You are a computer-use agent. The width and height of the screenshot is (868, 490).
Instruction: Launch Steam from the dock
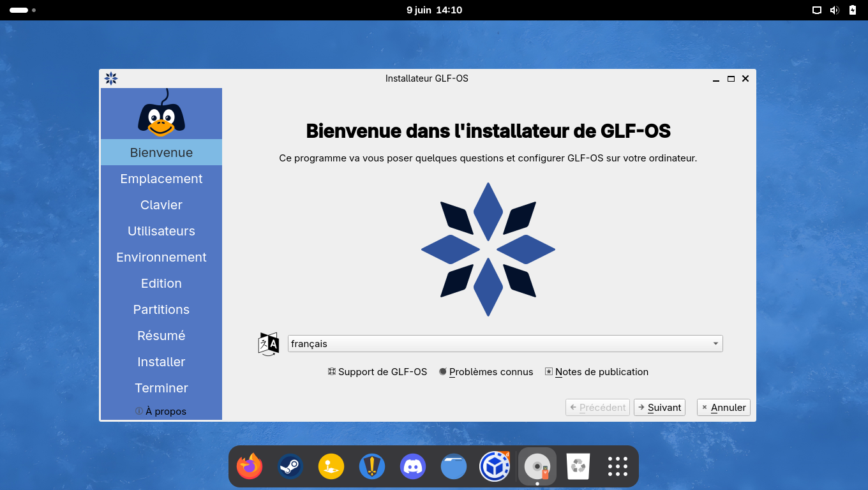pos(290,466)
